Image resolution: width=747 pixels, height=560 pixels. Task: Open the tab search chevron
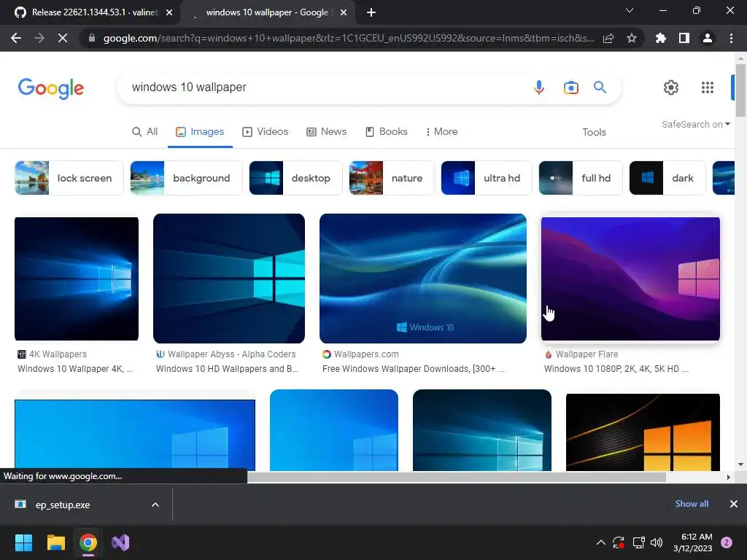point(630,10)
